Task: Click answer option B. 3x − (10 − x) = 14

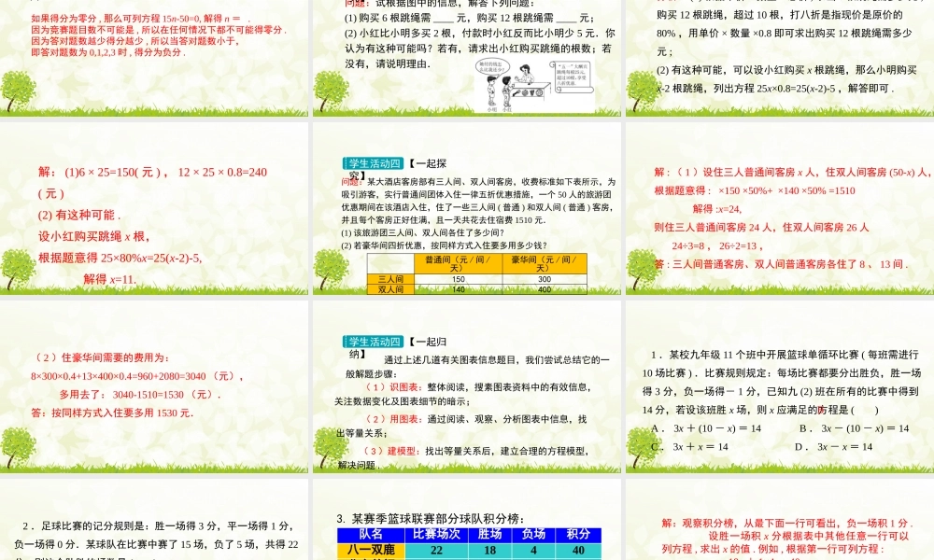Action: 855,428
